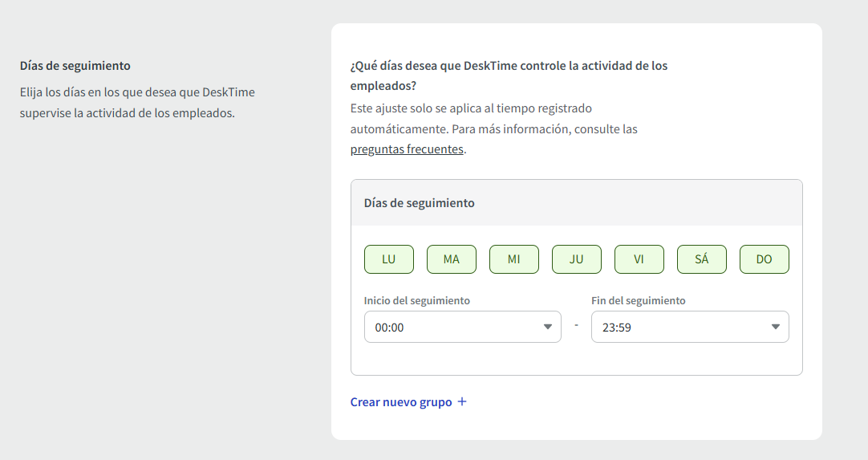The width and height of the screenshot is (868, 460).
Task: Click the Inicio del seguimiento label
Action: click(417, 300)
